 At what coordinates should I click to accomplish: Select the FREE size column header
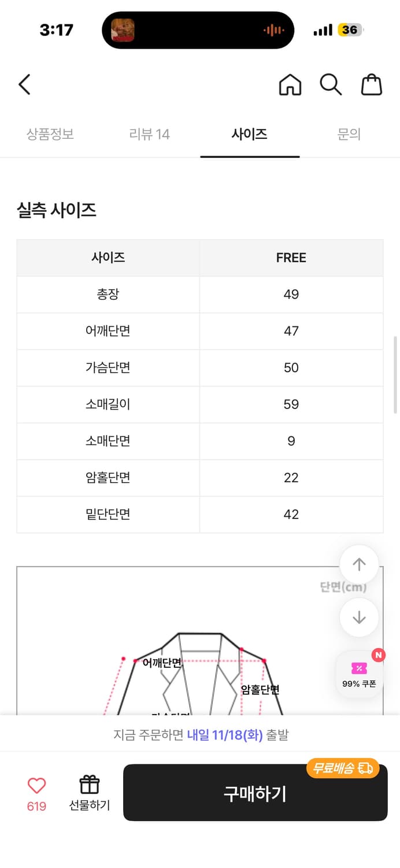pyautogui.click(x=291, y=258)
